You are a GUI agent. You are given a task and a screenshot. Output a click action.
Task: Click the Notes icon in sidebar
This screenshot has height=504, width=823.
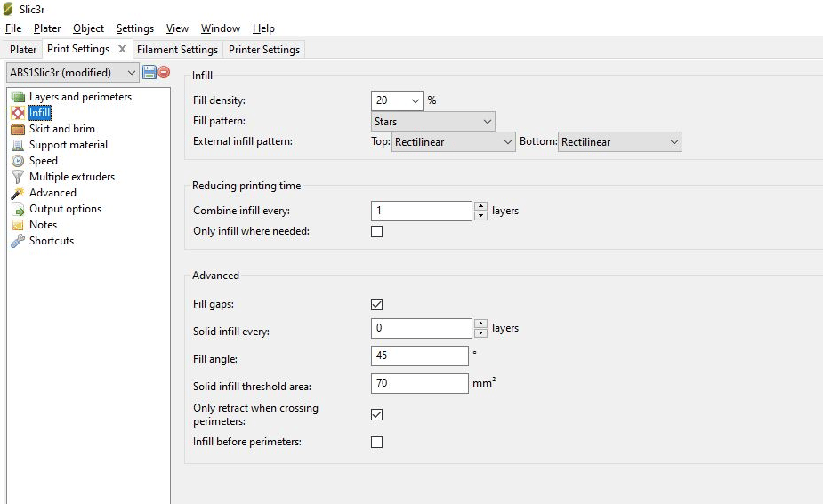click(19, 225)
